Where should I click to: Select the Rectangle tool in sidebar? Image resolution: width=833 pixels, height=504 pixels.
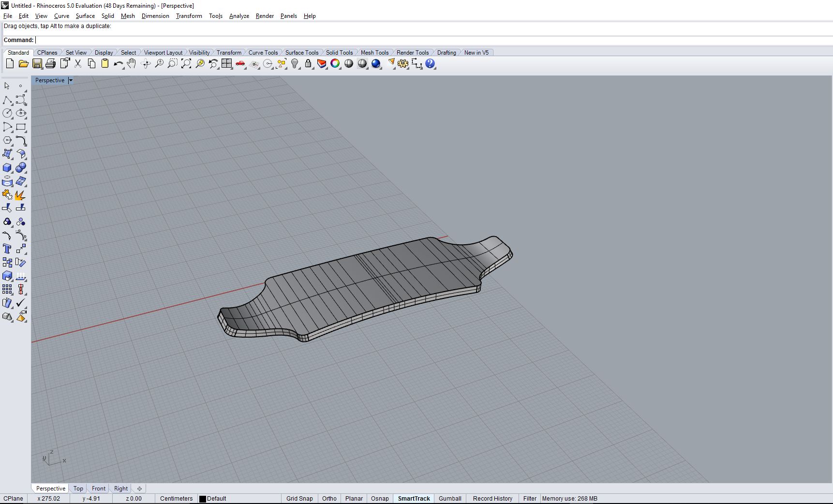click(21, 127)
